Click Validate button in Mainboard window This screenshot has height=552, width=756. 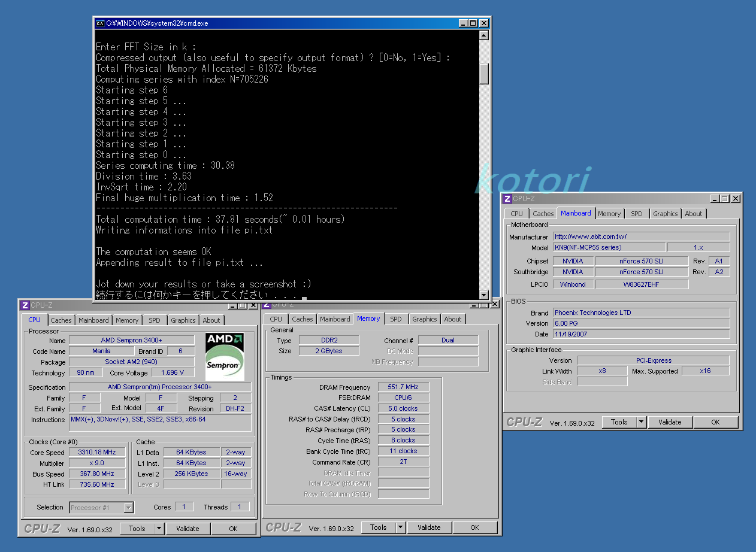point(670,422)
